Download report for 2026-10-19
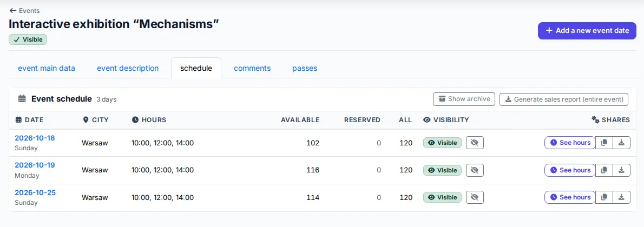This screenshot has width=644, height=227. (621, 170)
